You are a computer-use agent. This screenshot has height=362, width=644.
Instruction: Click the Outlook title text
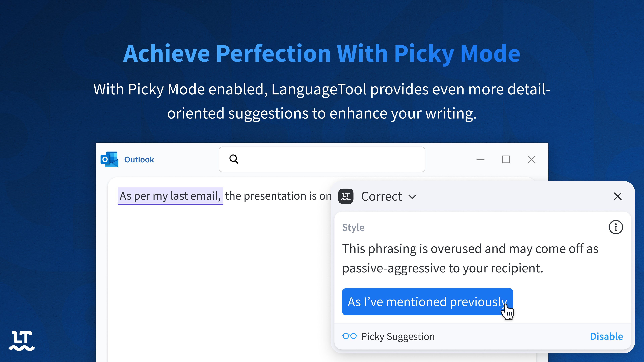pyautogui.click(x=139, y=160)
